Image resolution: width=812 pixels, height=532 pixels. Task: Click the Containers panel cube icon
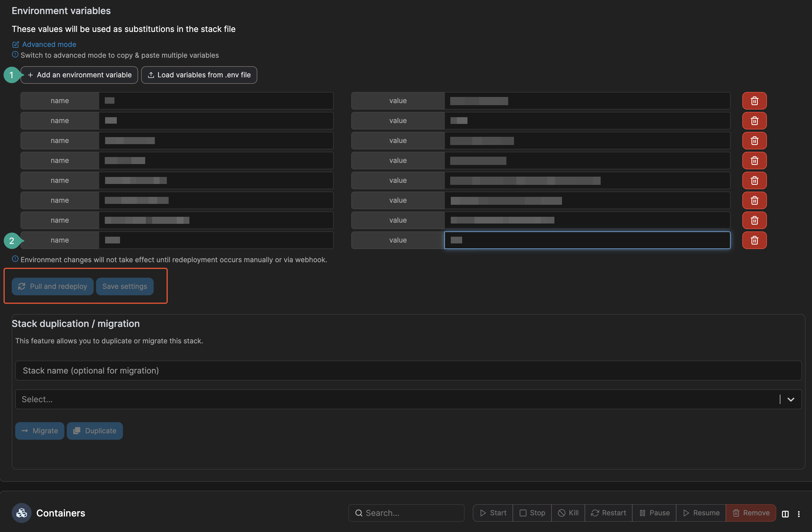pos(21,513)
